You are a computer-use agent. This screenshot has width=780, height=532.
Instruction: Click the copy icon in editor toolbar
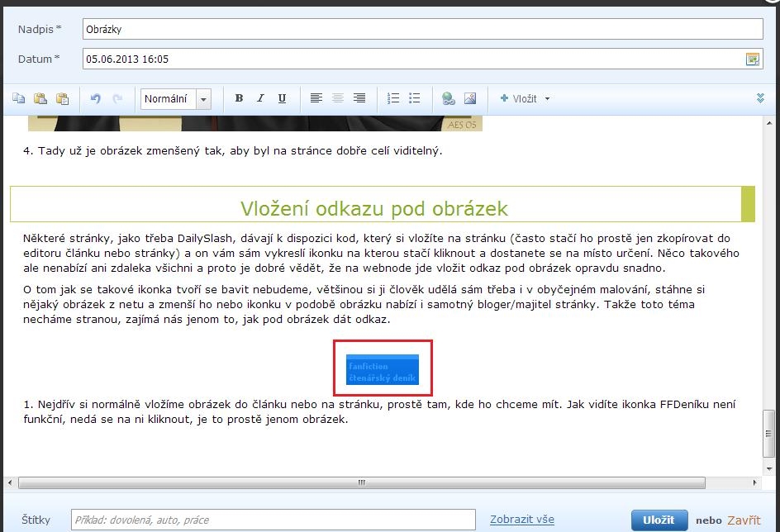click(19, 98)
